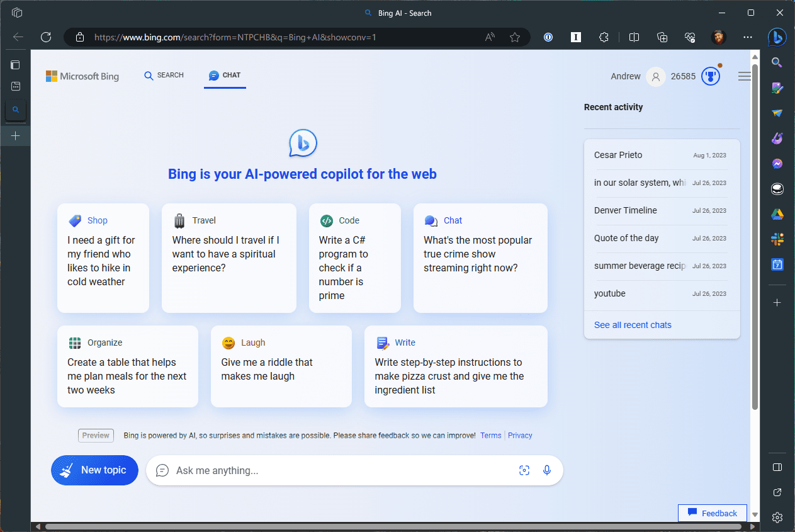Open the browser Settings and more menu

coord(748,37)
